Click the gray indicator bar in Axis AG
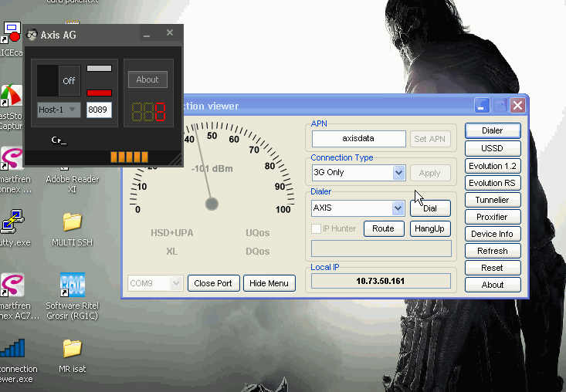Viewport: 566px width, 392px height. (x=100, y=68)
